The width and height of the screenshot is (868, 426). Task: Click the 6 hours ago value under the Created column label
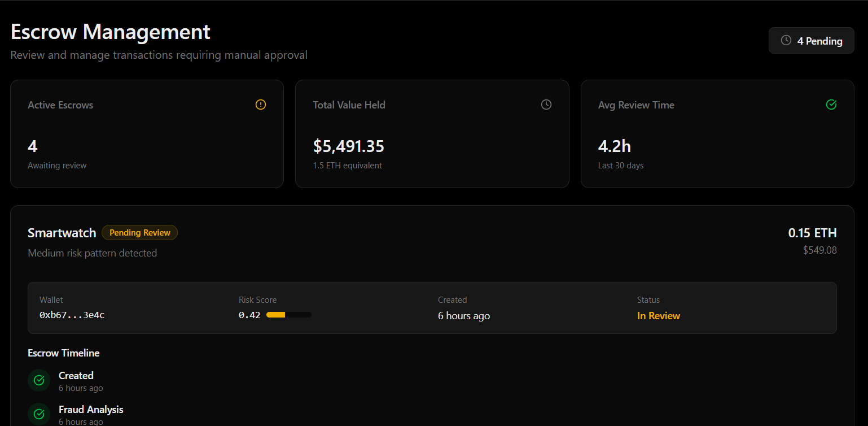pos(464,316)
